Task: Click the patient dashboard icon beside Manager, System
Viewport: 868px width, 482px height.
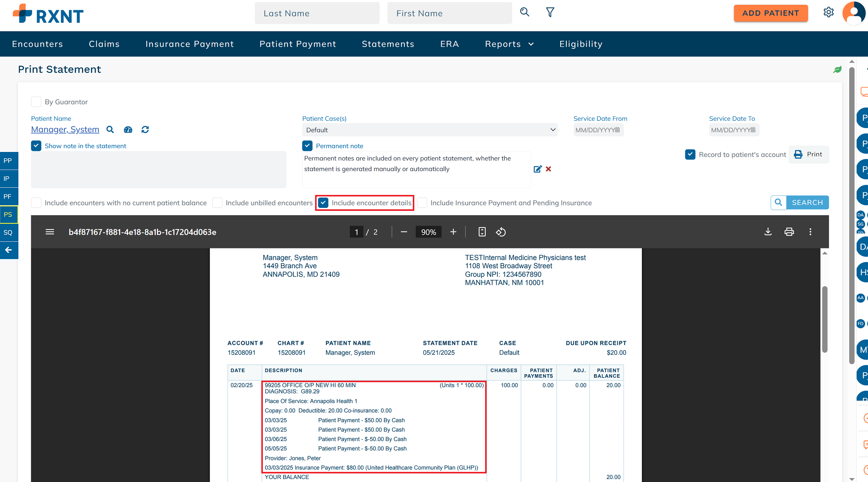Action: click(x=128, y=130)
